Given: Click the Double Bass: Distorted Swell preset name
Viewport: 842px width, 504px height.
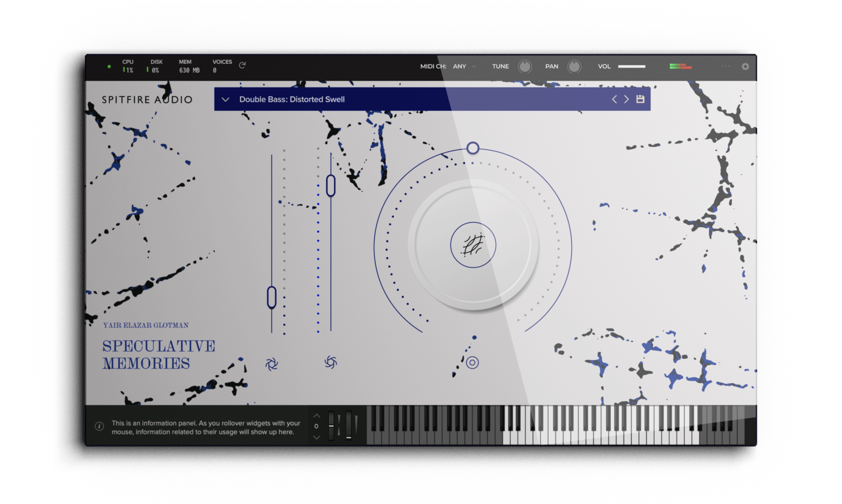Looking at the screenshot, I should point(292,99).
